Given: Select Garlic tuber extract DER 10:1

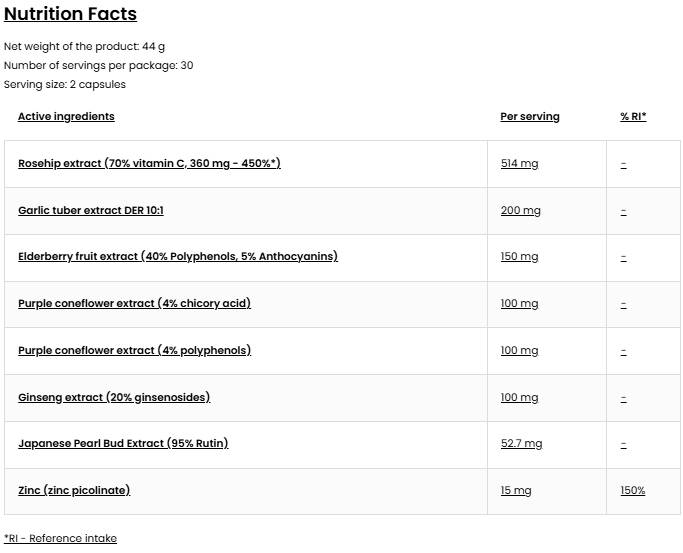Looking at the screenshot, I should point(90,210).
